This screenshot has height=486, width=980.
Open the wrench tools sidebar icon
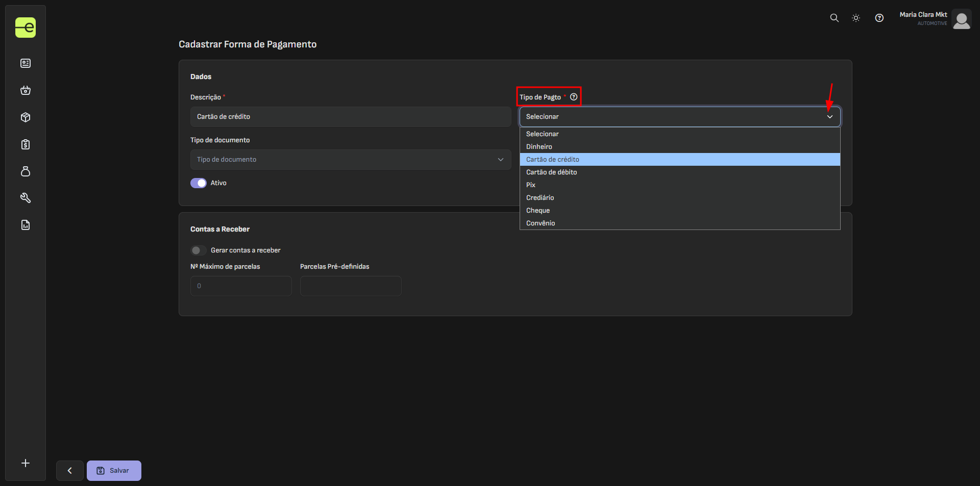[x=26, y=198]
